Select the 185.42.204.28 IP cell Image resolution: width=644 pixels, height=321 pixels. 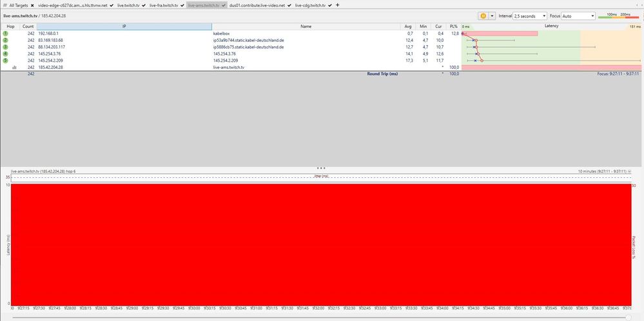(x=124, y=67)
